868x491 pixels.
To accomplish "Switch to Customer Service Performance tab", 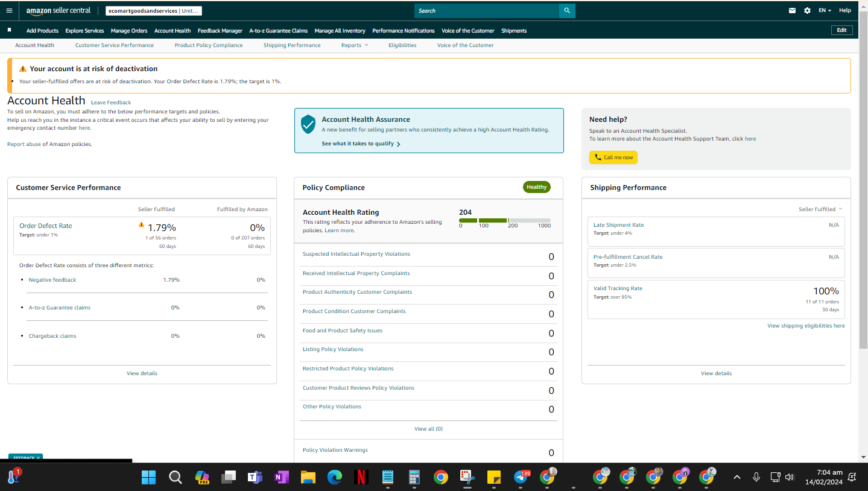I will click(115, 45).
